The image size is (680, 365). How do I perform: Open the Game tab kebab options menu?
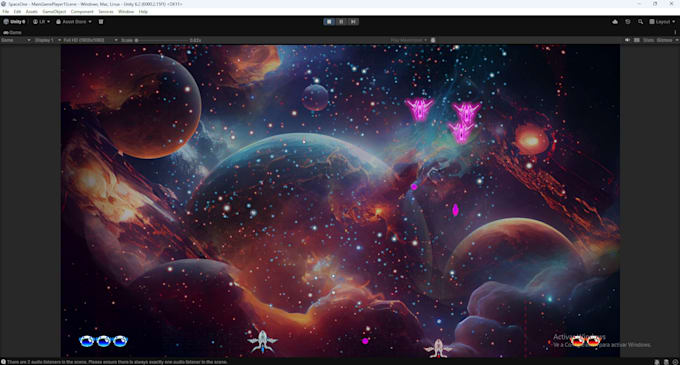click(675, 33)
